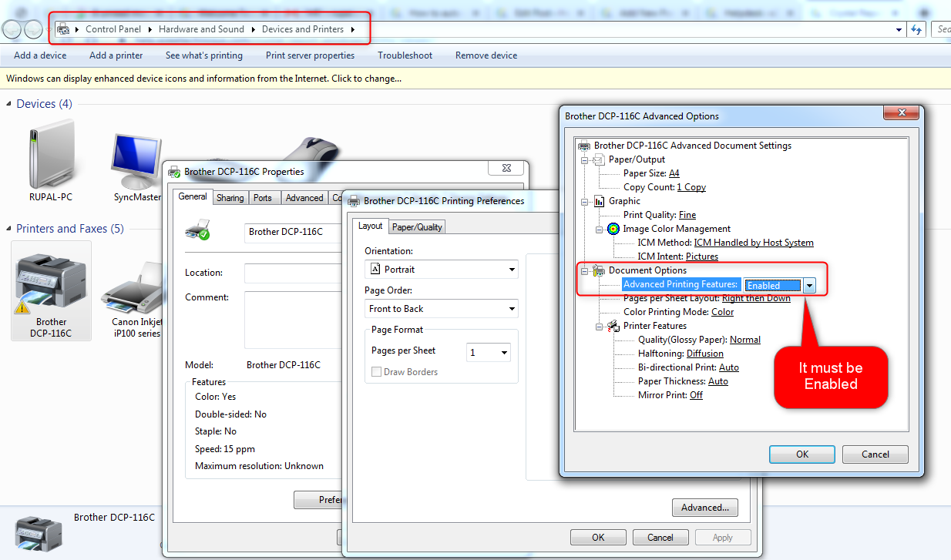Open the address bar history dropdown arrow
The width and height of the screenshot is (951, 560).
click(899, 30)
